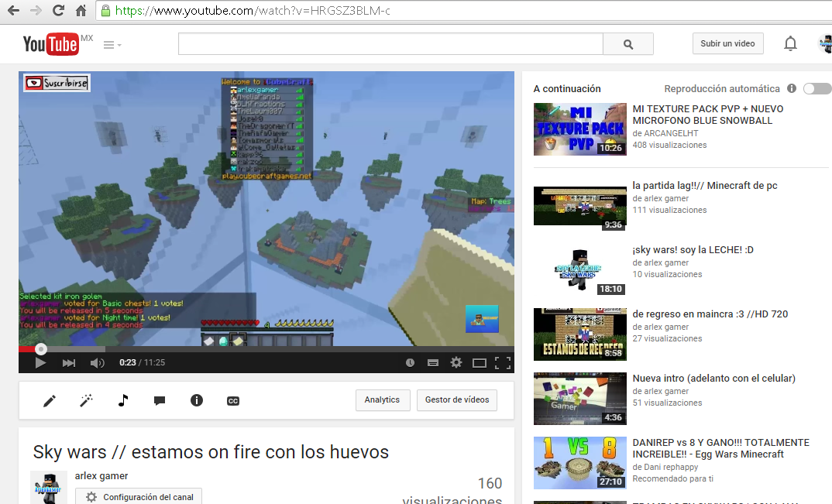Expand the YouTube guide menu dropdown
The image size is (832, 504).
[x=112, y=45]
